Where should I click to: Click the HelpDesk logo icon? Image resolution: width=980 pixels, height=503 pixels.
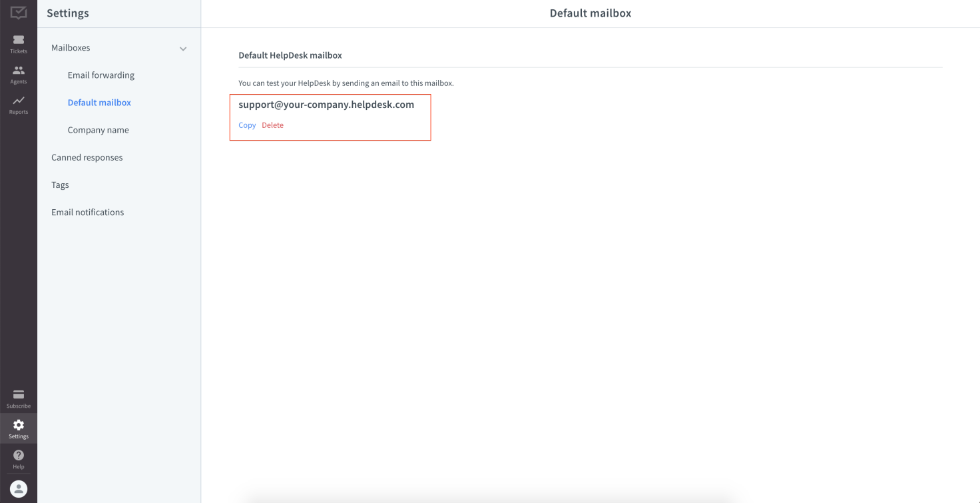pyautogui.click(x=19, y=12)
